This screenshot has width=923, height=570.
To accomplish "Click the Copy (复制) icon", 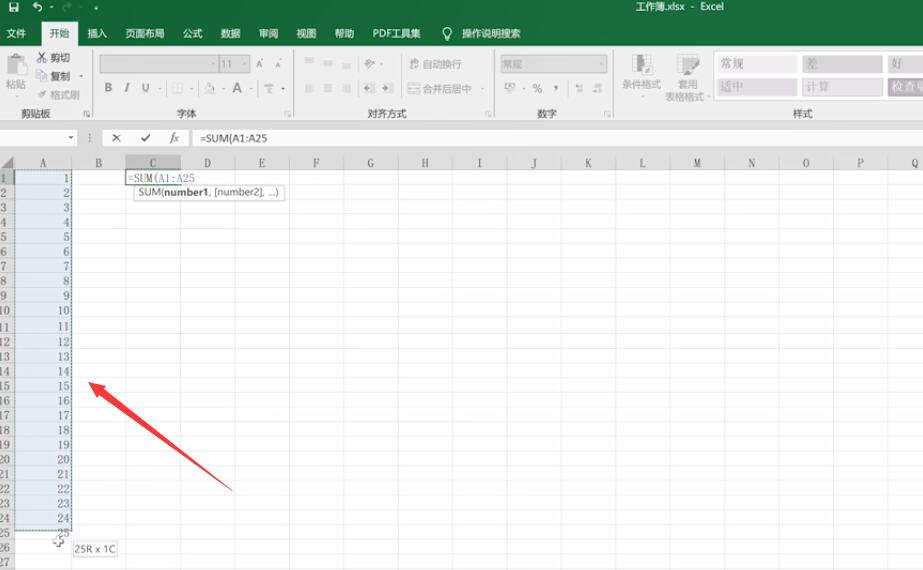I will (x=42, y=75).
